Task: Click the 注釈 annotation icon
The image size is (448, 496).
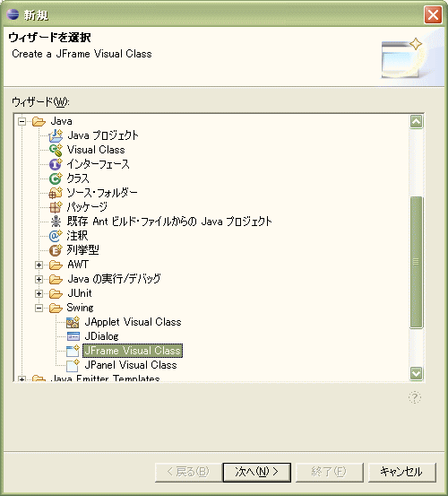Action: click(56, 236)
